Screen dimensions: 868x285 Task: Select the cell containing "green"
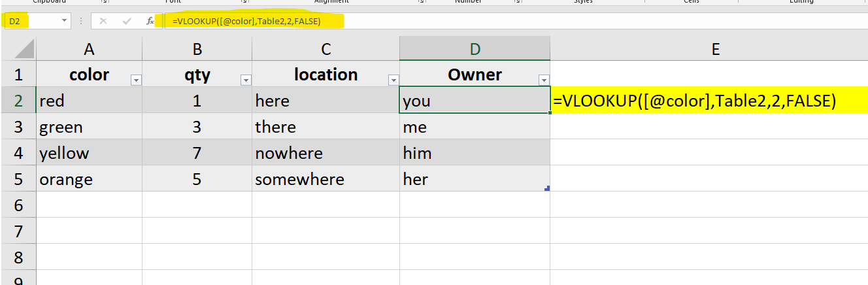point(89,126)
